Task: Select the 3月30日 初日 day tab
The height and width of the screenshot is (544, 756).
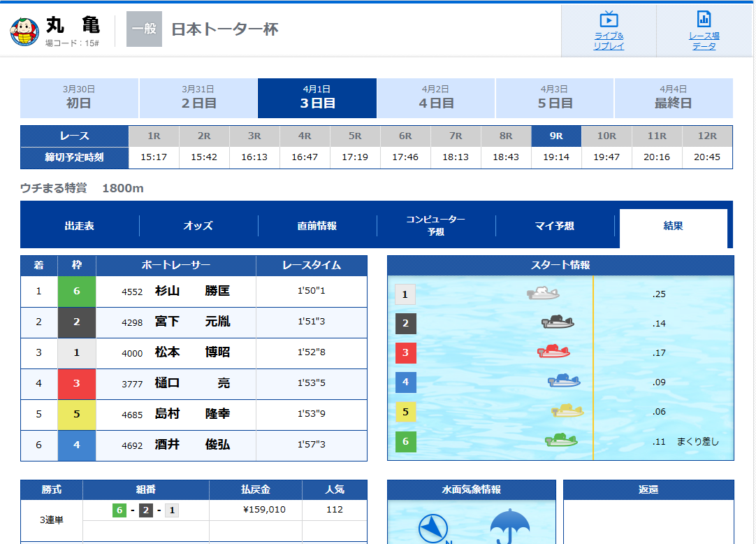Action: 79,98
